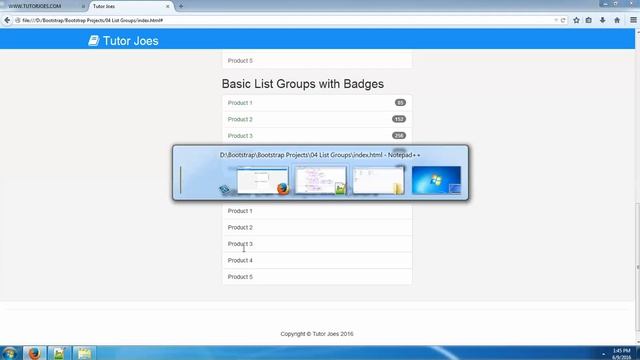Close the Tutor Joes tab

pyautogui.click(x=167, y=6)
